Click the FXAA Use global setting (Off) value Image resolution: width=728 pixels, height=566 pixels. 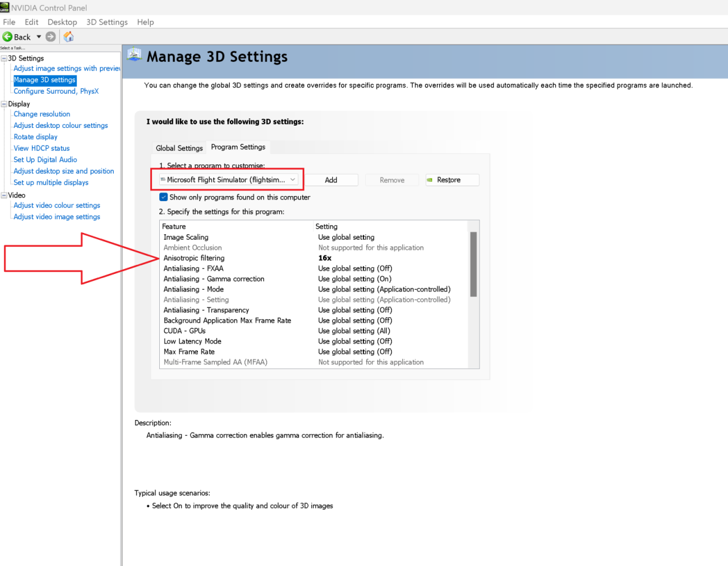[355, 269]
